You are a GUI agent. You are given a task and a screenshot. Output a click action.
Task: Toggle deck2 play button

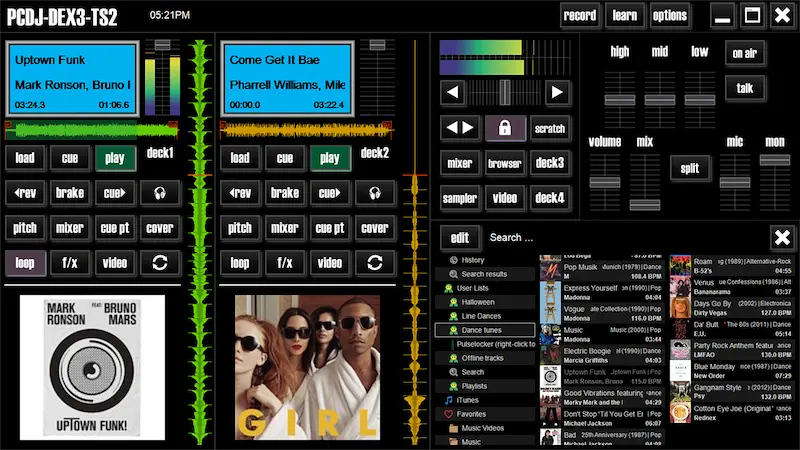330,158
